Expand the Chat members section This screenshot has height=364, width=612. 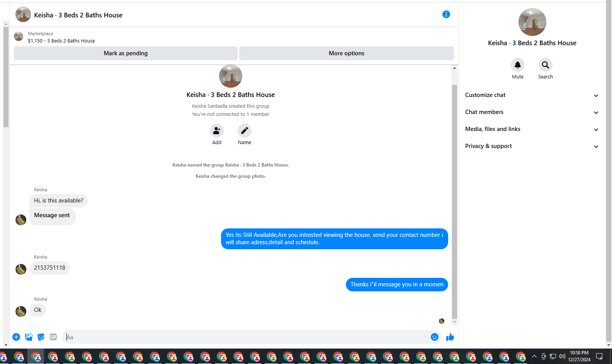pyautogui.click(x=532, y=112)
